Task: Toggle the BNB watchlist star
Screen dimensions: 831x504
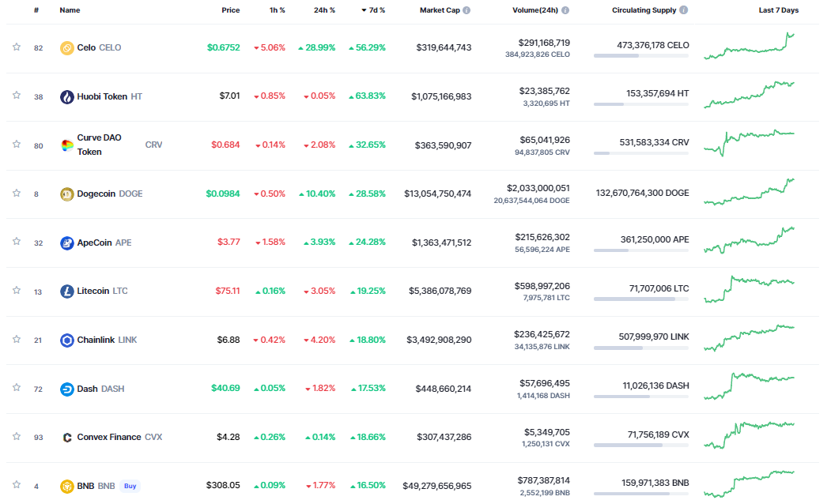Action: tap(17, 484)
